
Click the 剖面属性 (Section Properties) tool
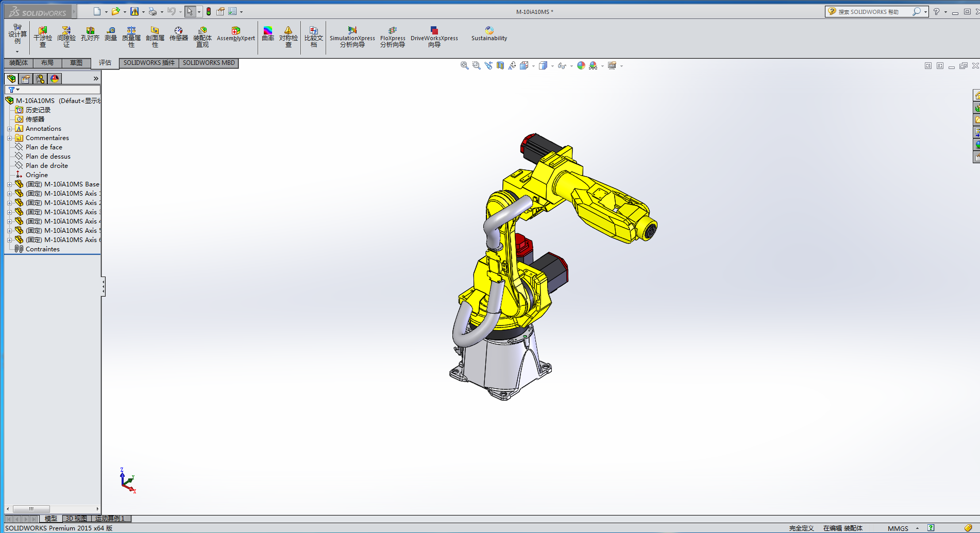(154, 35)
